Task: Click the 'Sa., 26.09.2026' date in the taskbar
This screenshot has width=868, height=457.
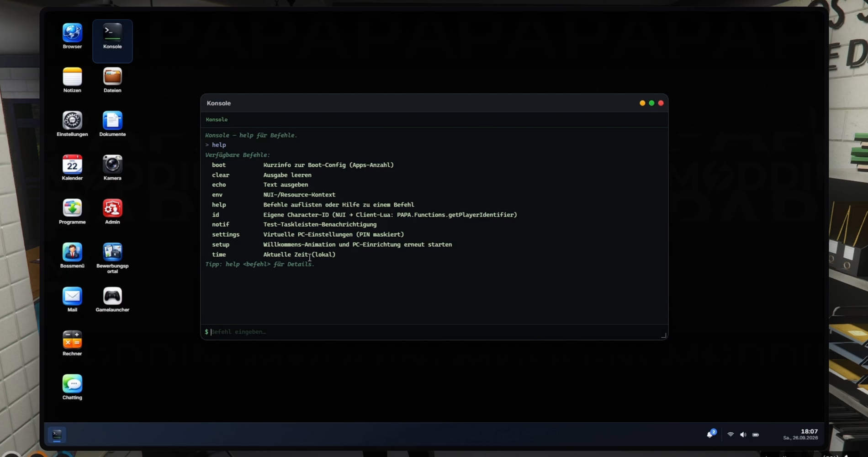Action: [x=800, y=438]
